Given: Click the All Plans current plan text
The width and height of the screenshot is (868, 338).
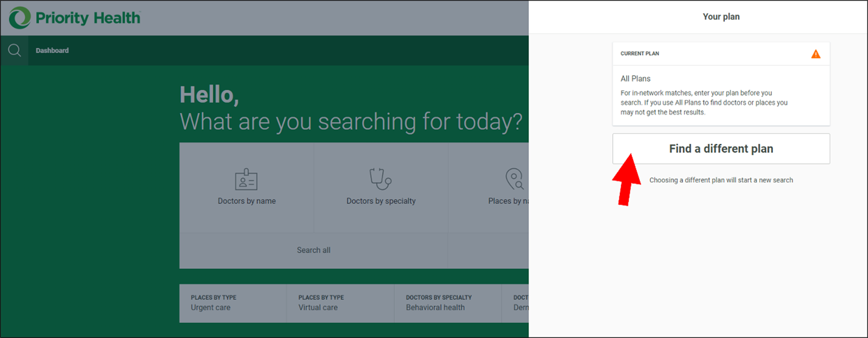Looking at the screenshot, I should click(x=636, y=79).
